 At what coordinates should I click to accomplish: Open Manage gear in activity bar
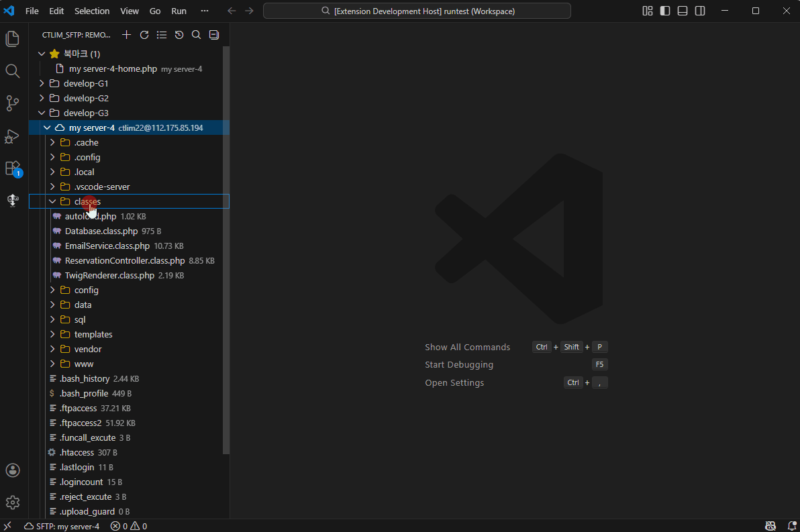pyautogui.click(x=13, y=502)
